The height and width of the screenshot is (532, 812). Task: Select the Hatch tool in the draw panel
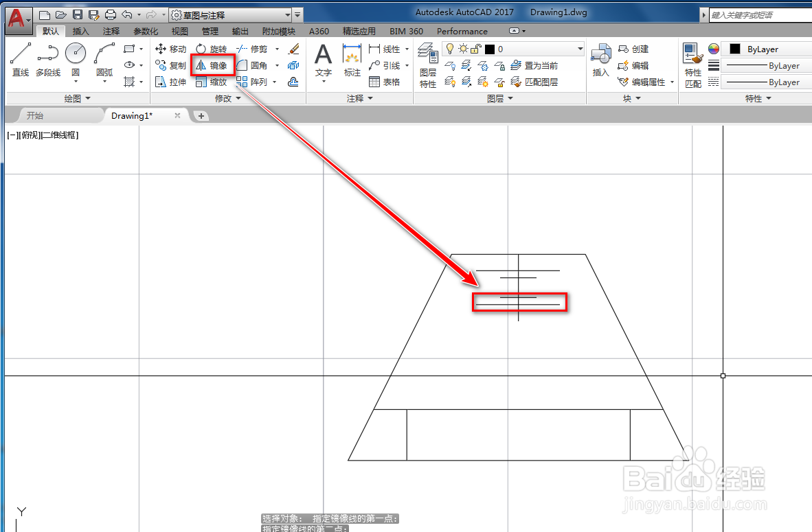(x=129, y=82)
